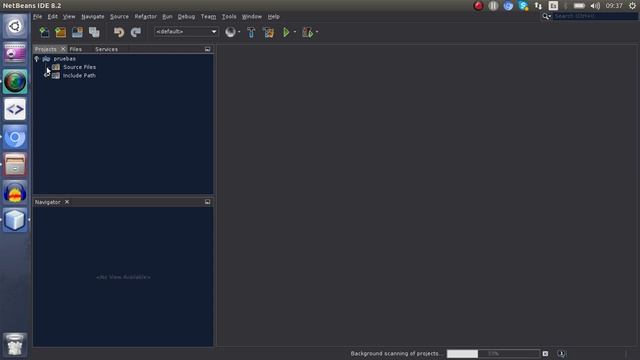
Task: Open the quick search options dropdown
Action: click(x=546, y=16)
